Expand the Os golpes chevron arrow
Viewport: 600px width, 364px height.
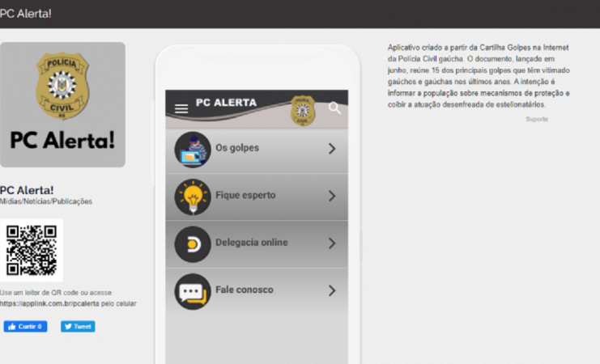tap(332, 148)
